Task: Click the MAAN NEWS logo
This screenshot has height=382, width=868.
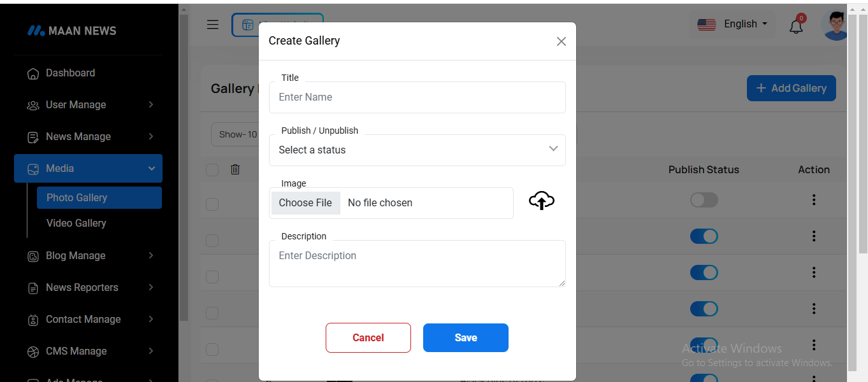Action: point(71,31)
